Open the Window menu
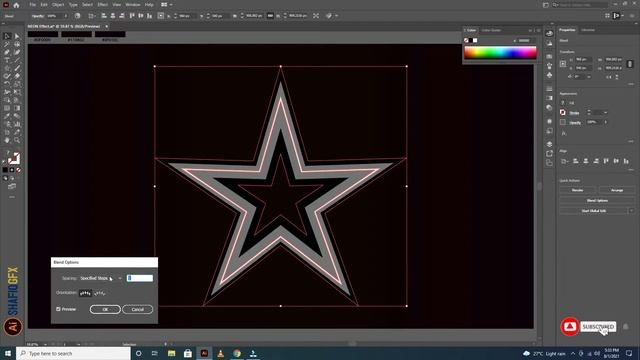The width and height of the screenshot is (640, 360). [x=133, y=5]
